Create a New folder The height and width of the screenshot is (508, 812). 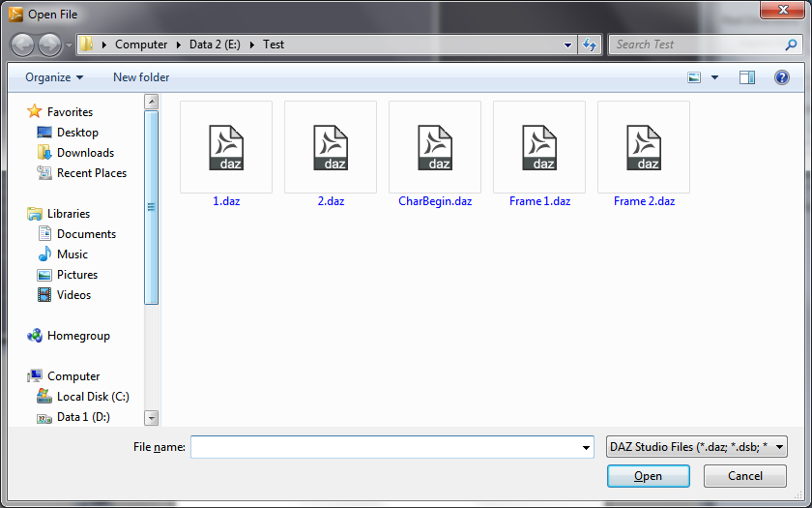click(141, 77)
